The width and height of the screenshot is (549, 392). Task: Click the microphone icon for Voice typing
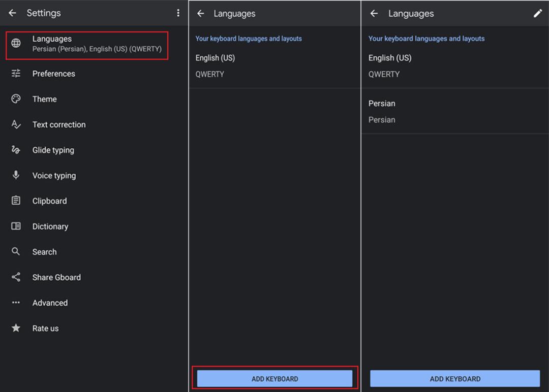click(x=16, y=175)
